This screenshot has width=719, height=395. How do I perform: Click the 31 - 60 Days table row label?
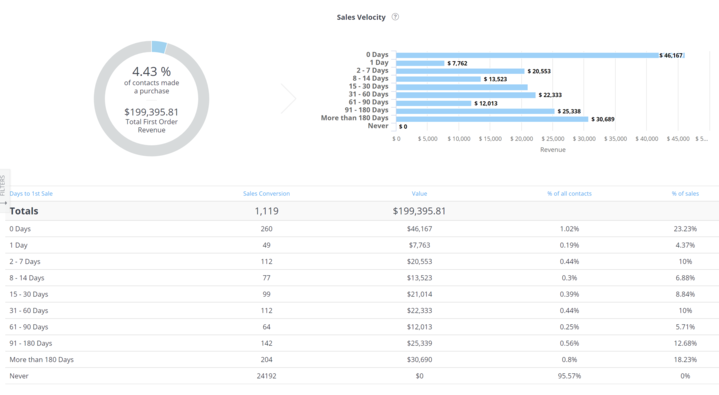[29, 311]
